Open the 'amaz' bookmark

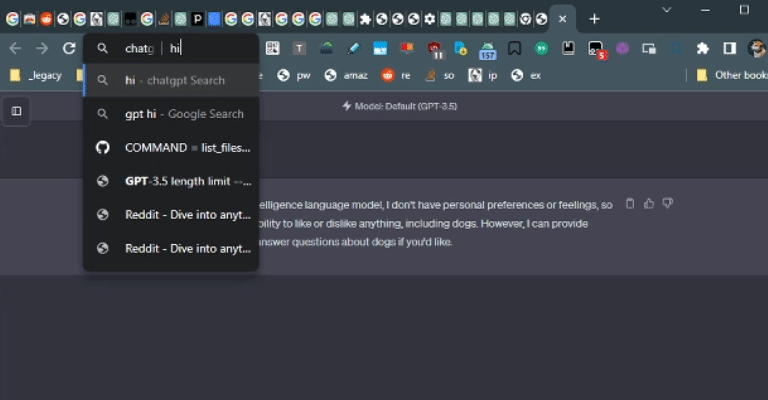coord(346,75)
